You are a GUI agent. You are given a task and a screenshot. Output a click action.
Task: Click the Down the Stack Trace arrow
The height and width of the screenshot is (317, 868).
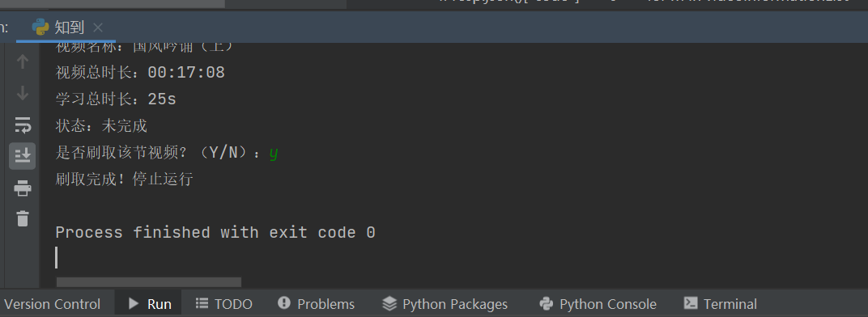pyautogui.click(x=22, y=93)
